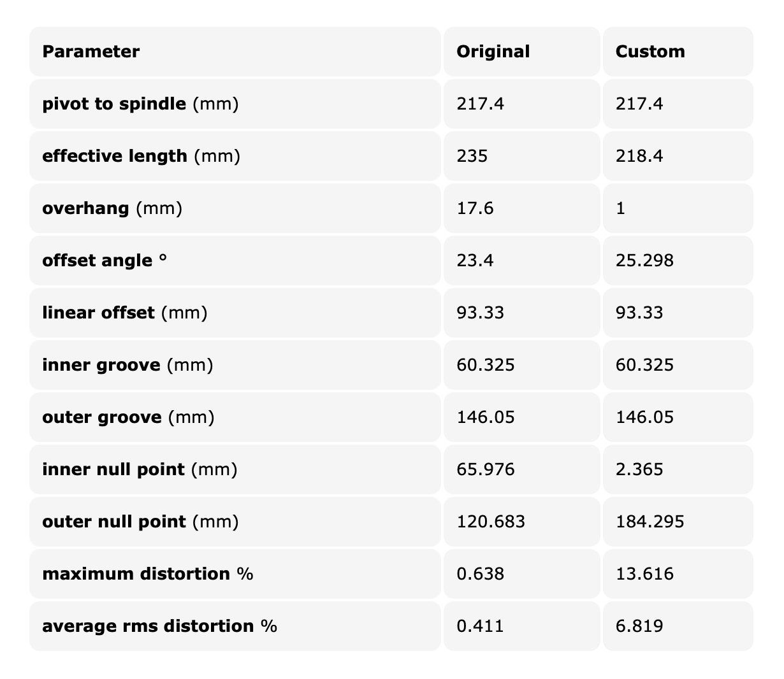Click the Original effective length value 235
784x679 pixels.
pyautogui.click(x=472, y=156)
